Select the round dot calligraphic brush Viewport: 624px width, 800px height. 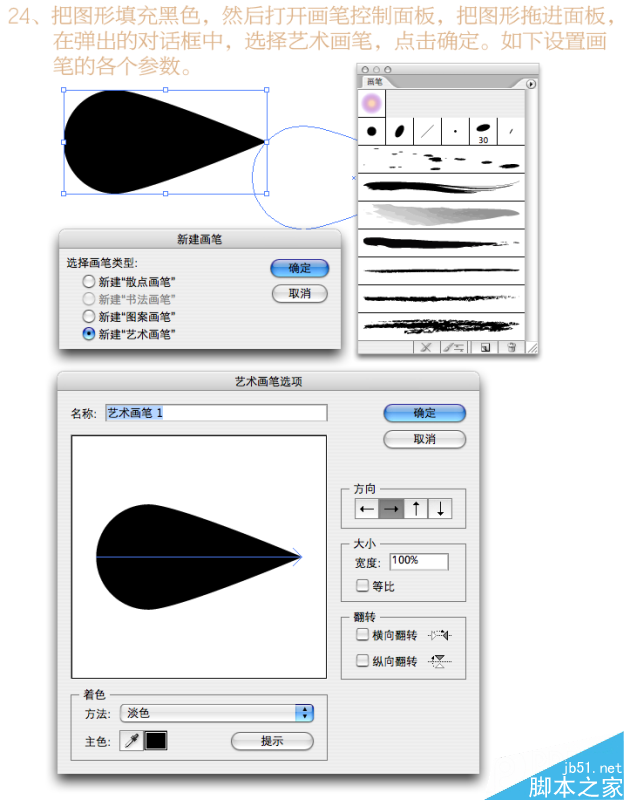coord(372,132)
